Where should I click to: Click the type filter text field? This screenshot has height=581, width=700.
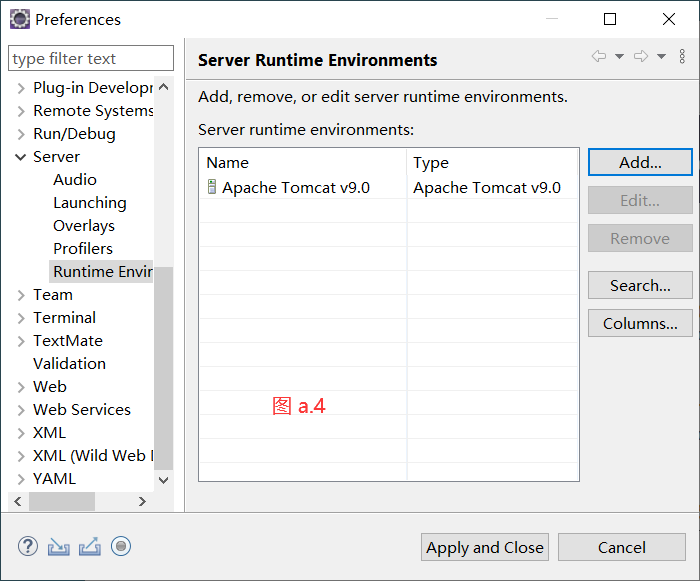pyautogui.click(x=91, y=59)
